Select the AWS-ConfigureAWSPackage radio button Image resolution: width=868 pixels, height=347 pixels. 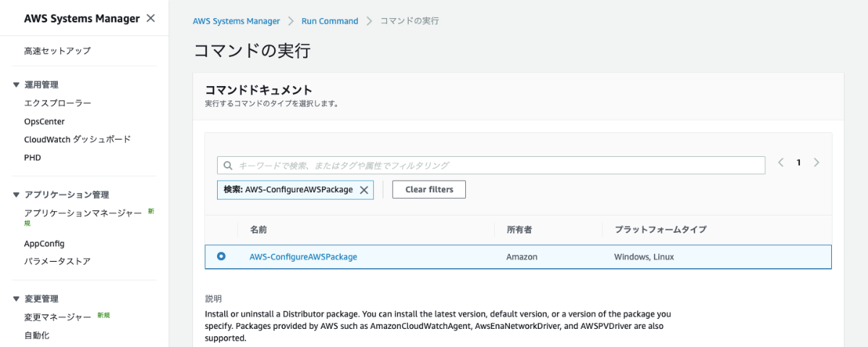click(221, 256)
